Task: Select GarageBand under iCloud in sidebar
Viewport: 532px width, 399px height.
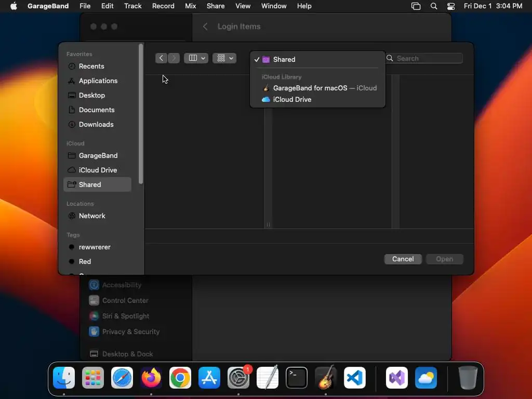Action: point(97,155)
